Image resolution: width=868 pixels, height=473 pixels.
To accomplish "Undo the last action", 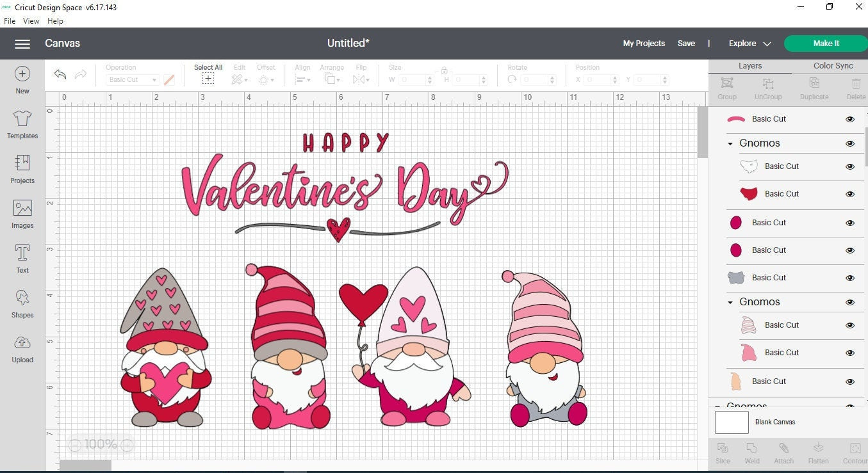I will (60, 74).
